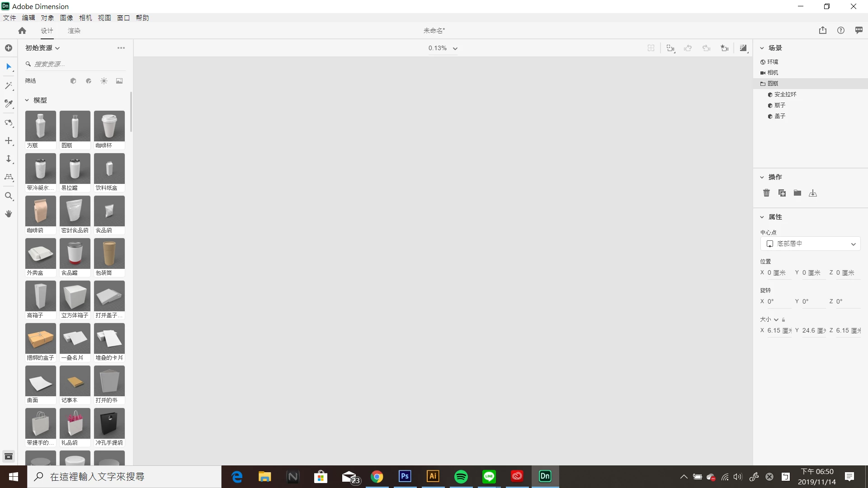Open Photoshop from the taskbar
868x488 pixels.
(x=405, y=476)
